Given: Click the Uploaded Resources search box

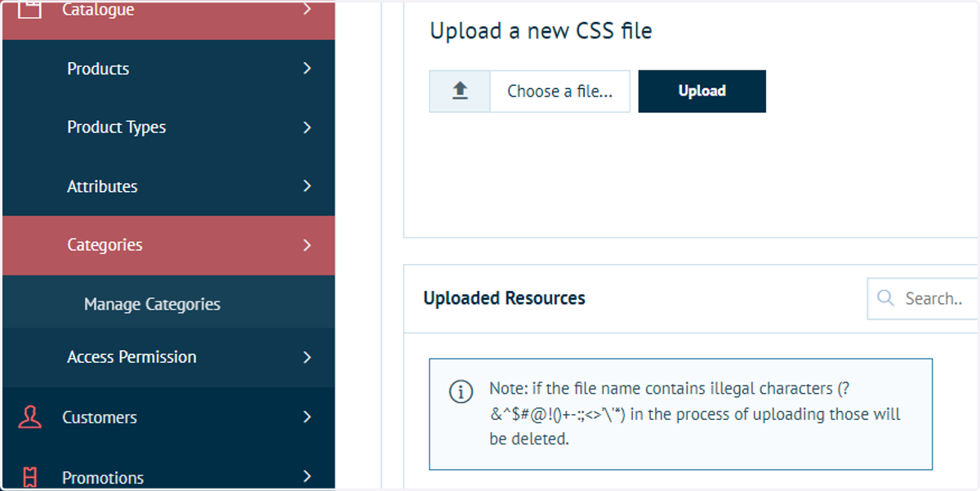Looking at the screenshot, I should [923, 298].
